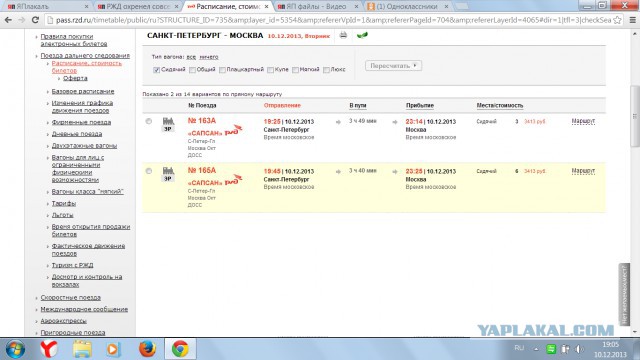This screenshot has width=640, height=360.
Task: Toggle the Плацкартный checkbox
Action: [x=222, y=70]
